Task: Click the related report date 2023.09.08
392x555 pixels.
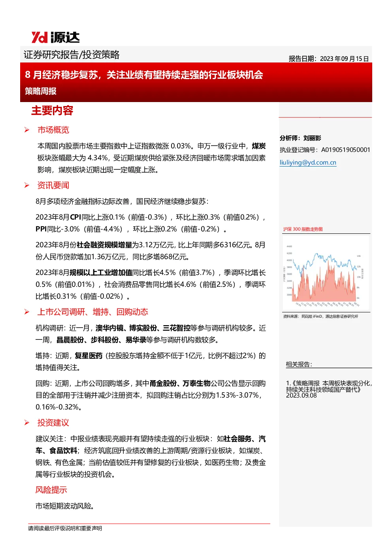Action: click(x=302, y=396)
